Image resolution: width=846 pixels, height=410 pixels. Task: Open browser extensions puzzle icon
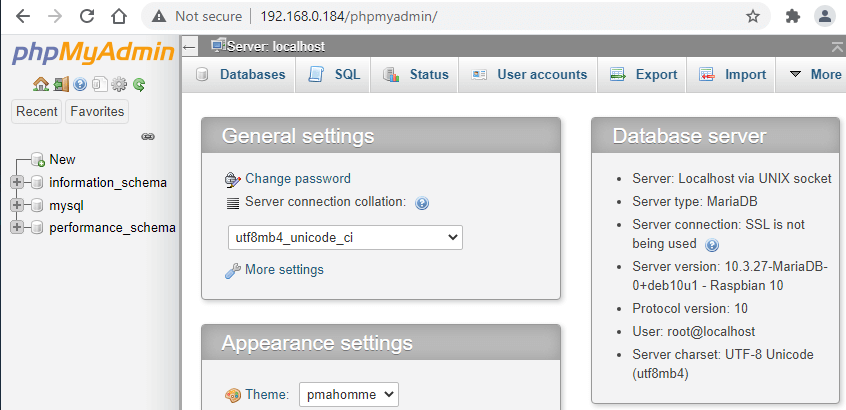tap(793, 16)
